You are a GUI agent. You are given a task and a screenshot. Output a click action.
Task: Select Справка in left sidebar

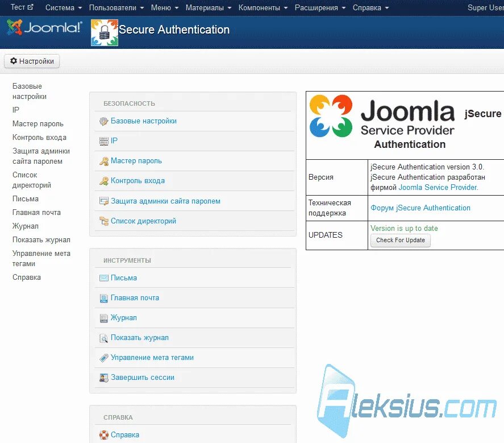26,278
